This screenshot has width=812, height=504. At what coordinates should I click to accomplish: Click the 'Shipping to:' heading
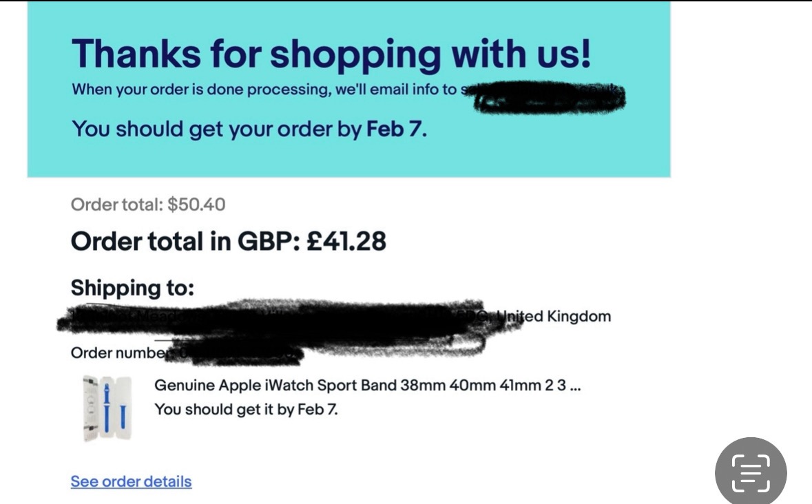[132, 287]
